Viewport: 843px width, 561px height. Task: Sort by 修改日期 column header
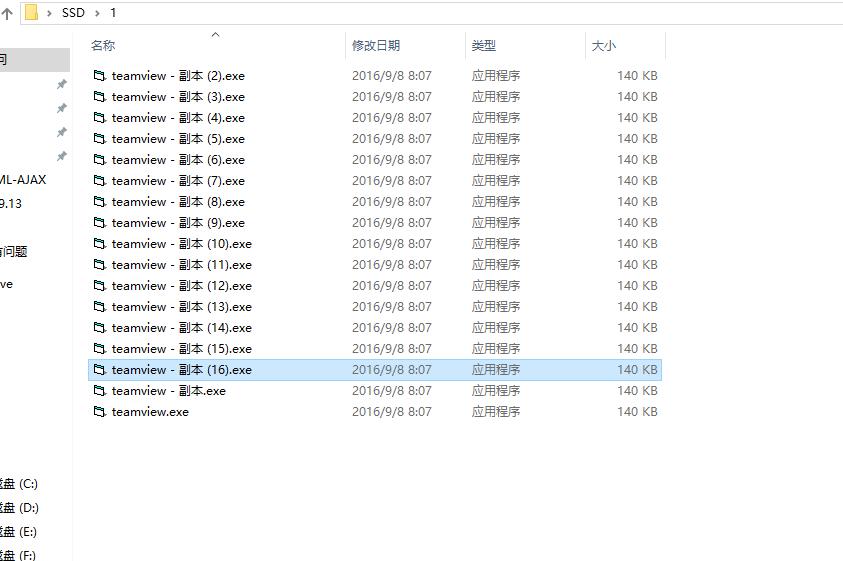click(376, 46)
